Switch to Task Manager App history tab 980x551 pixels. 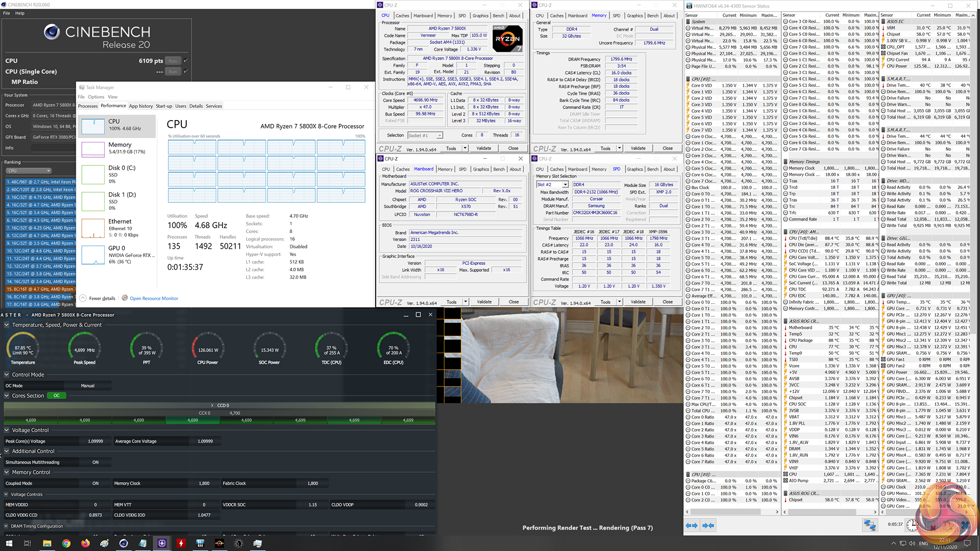tap(141, 106)
